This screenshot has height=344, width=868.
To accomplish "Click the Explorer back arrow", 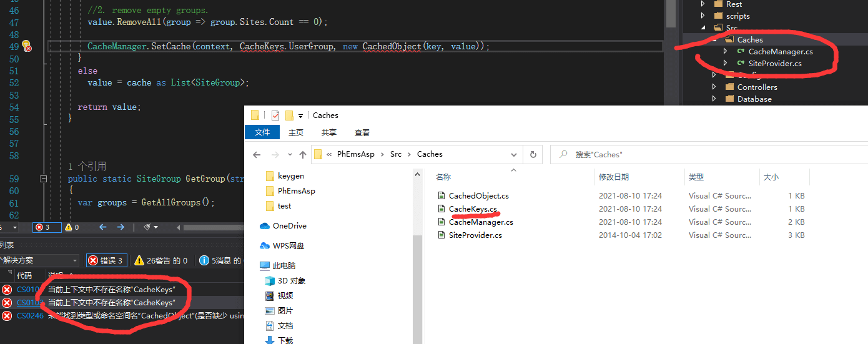I will pyautogui.click(x=257, y=154).
